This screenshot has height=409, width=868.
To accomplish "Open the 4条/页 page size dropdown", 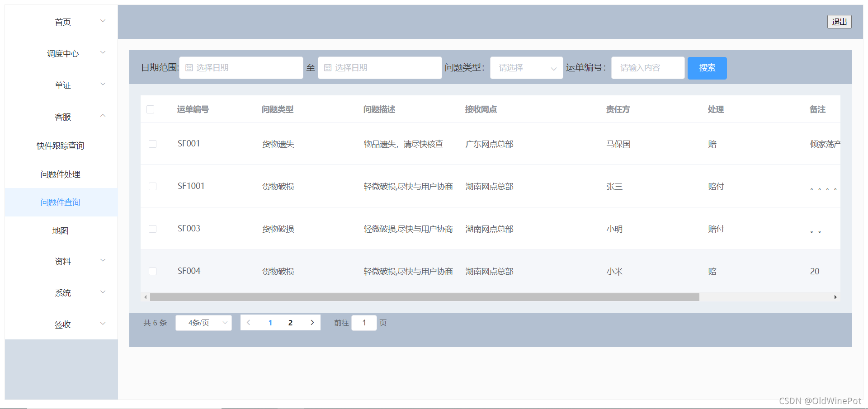I will pos(203,323).
